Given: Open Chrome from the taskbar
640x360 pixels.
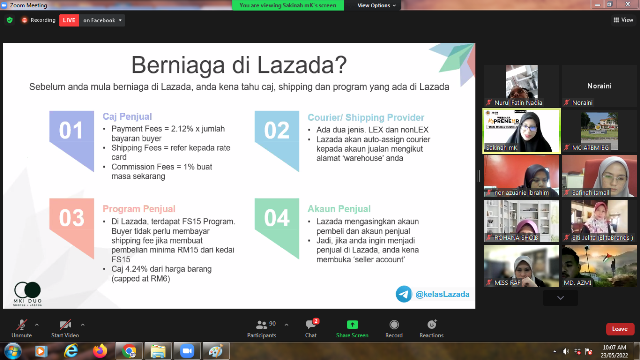Looking at the screenshot, I should (129, 351).
